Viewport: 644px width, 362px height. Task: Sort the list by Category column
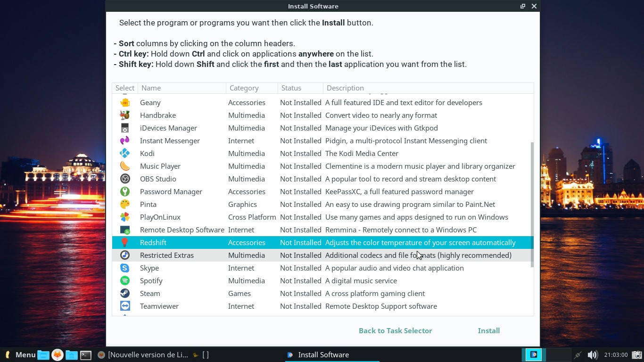click(x=252, y=88)
